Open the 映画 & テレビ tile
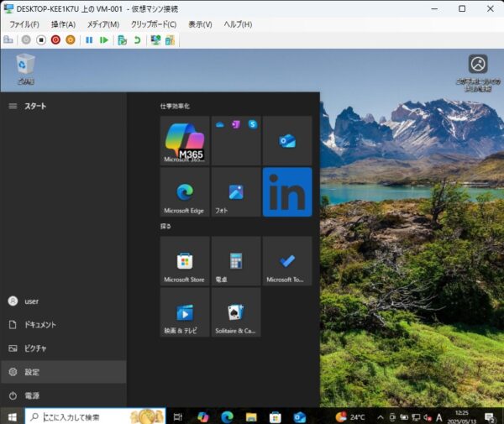 point(185,312)
